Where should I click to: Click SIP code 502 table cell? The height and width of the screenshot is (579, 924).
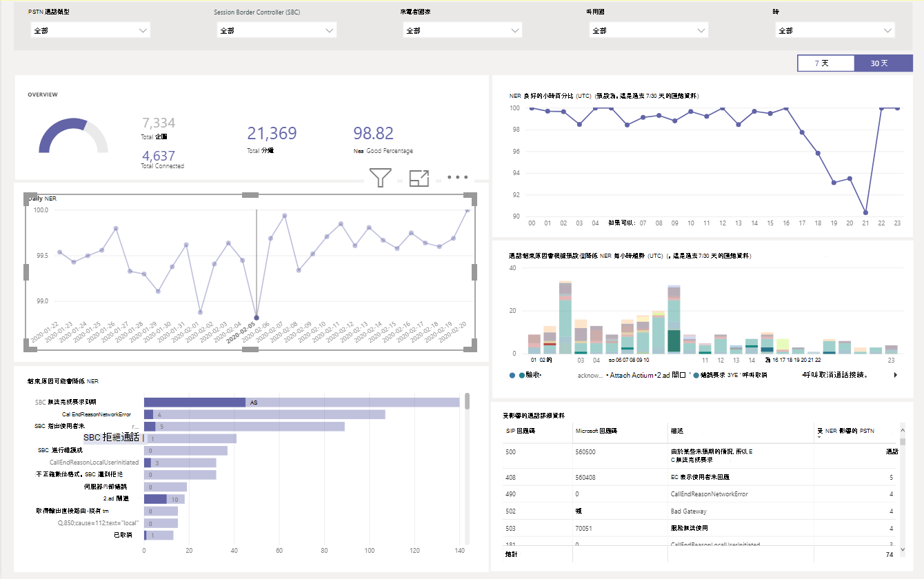[511, 511]
